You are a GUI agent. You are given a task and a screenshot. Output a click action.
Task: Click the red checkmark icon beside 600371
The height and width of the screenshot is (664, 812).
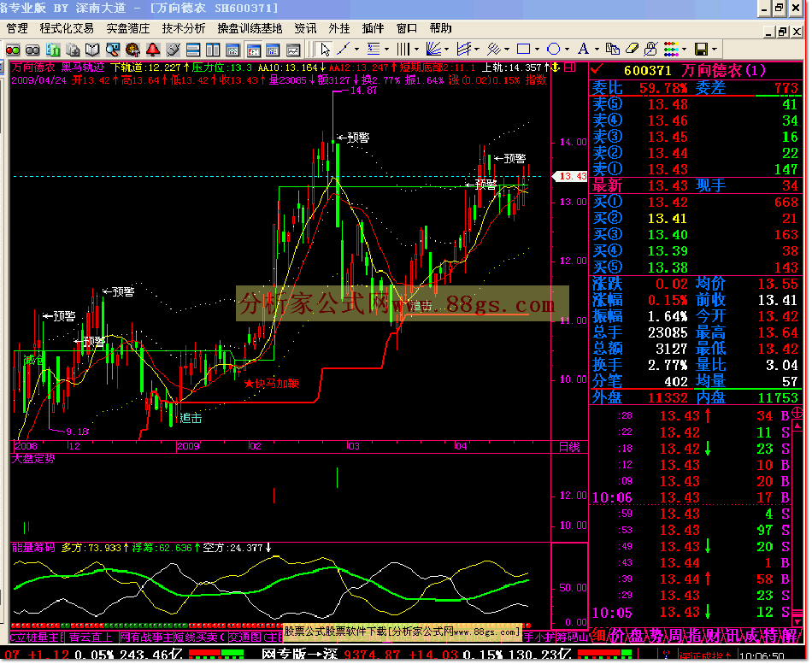(597, 69)
